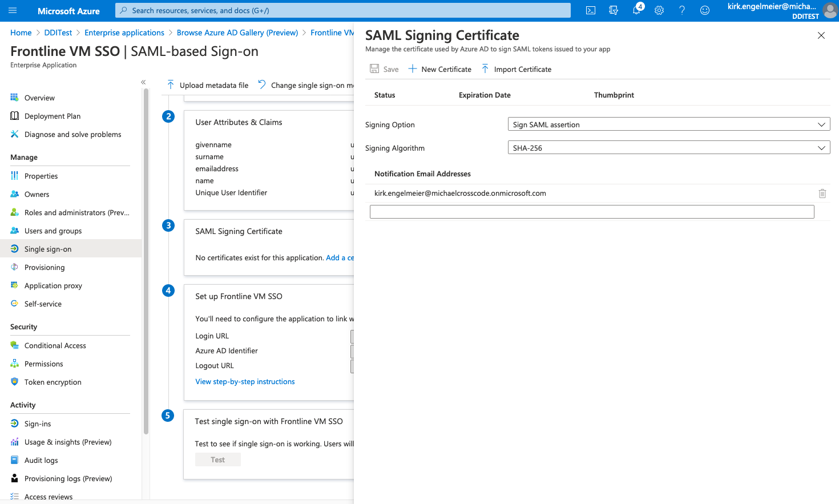This screenshot has width=839, height=504.
Task: Open the Signing Option dropdown
Action: pos(668,124)
